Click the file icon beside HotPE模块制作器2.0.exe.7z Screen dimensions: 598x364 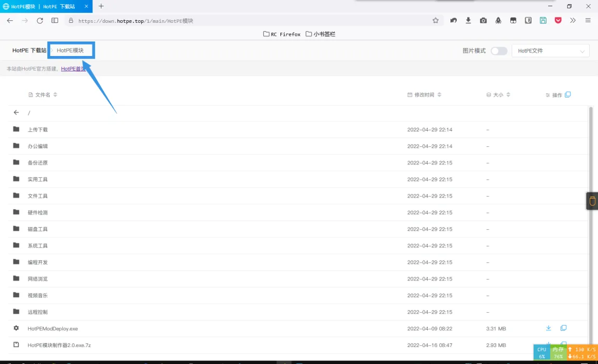[16, 345]
